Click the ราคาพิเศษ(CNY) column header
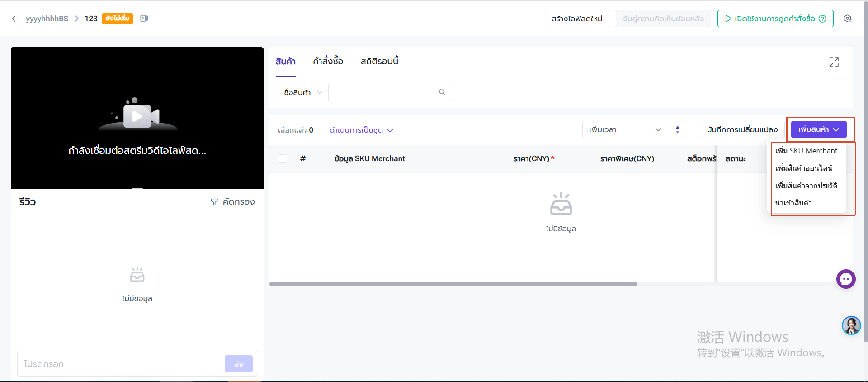This screenshot has width=868, height=382. coord(627,159)
